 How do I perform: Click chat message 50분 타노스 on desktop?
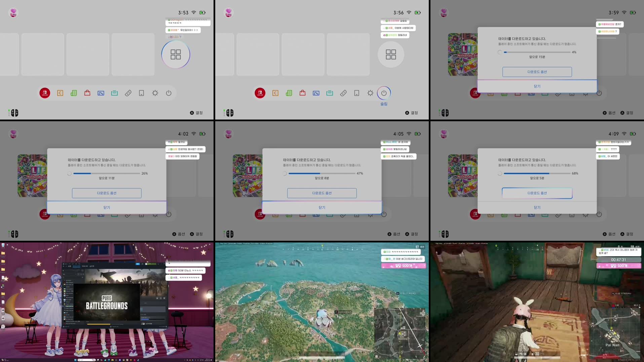click(186, 270)
